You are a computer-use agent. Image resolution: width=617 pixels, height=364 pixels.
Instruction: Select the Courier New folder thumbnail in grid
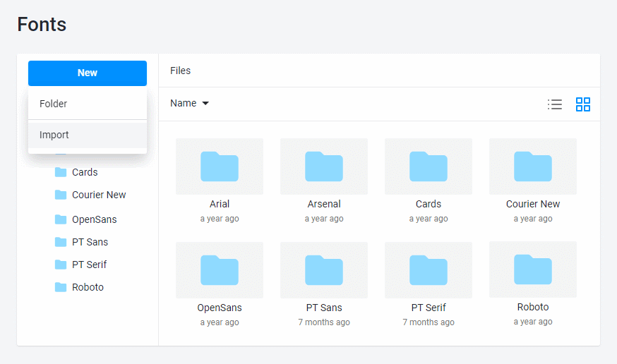[533, 166]
